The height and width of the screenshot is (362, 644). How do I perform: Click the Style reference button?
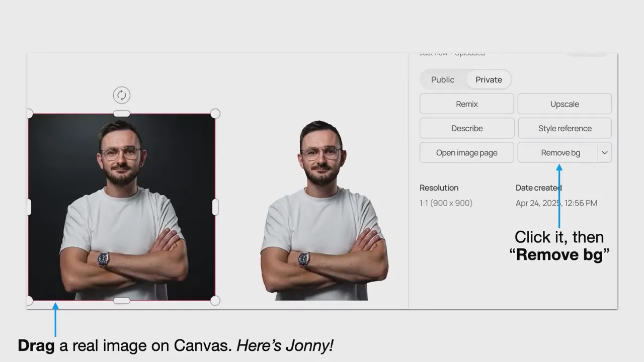point(565,128)
